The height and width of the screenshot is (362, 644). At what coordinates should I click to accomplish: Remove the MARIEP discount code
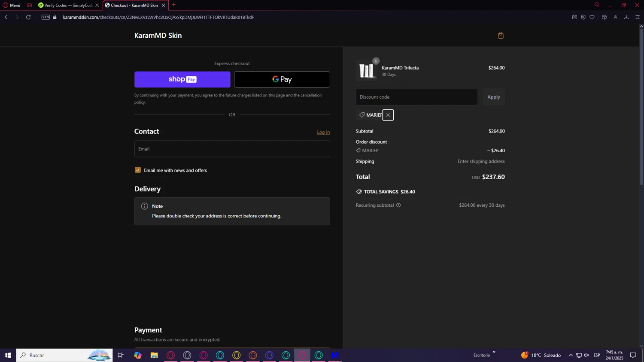(388, 115)
